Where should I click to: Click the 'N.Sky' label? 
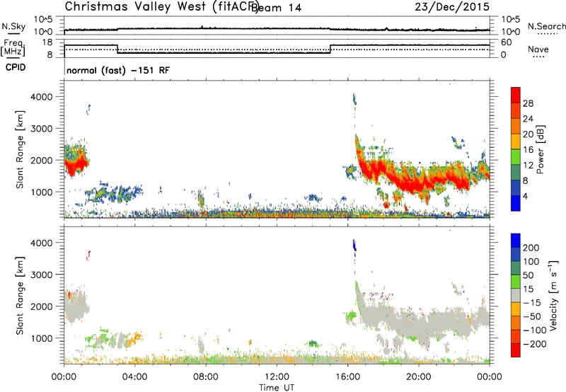click(13, 26)
